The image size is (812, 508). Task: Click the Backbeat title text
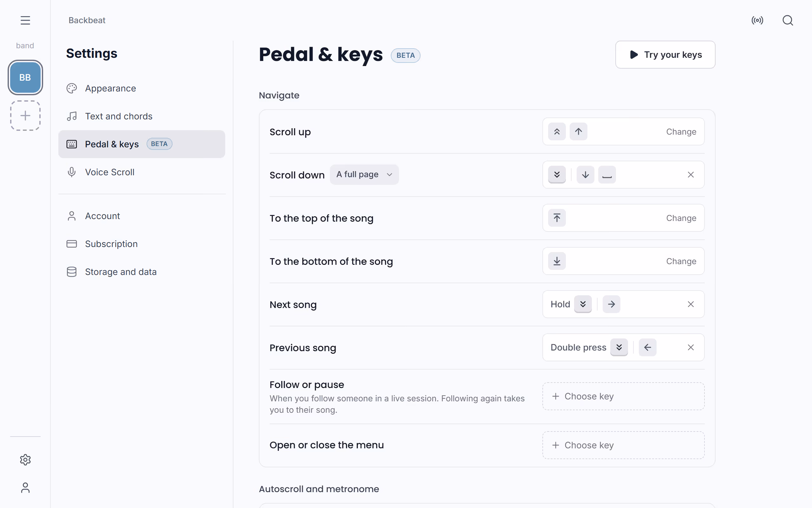pyautogui.click(x=87, y=20)
